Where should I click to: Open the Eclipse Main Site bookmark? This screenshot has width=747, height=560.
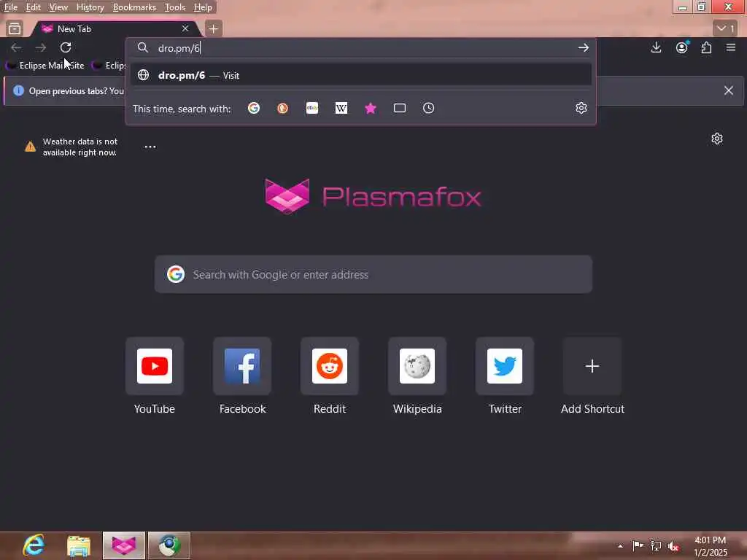45,65
